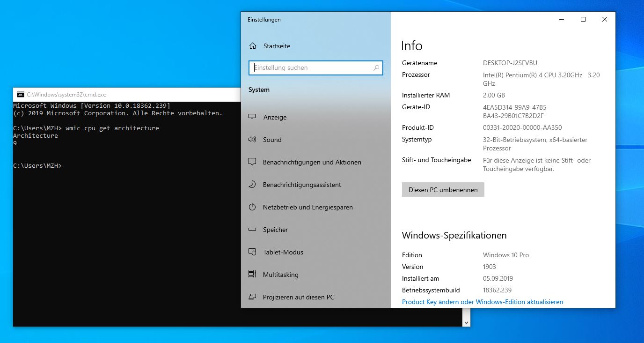The image size is (644, 343).
Task: Open Netzbetrieb und Energiesparen settings
Action: click(316, 207)
